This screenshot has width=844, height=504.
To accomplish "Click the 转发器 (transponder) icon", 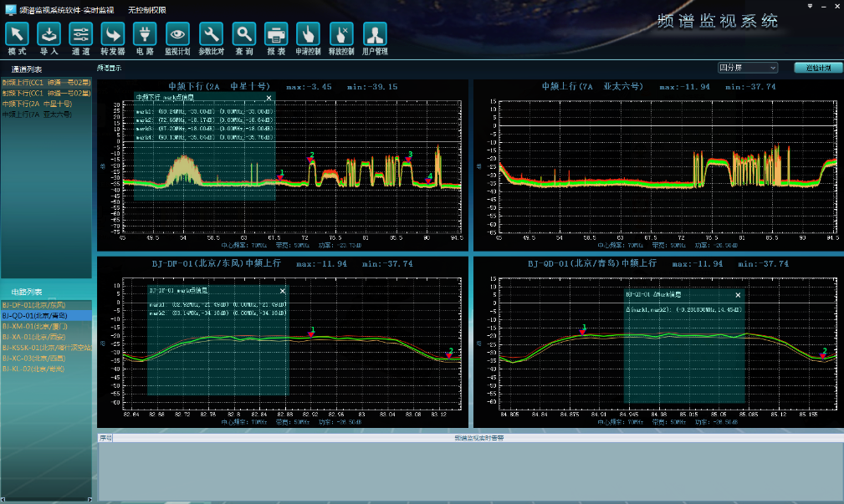I will click(x=113, y=34).
